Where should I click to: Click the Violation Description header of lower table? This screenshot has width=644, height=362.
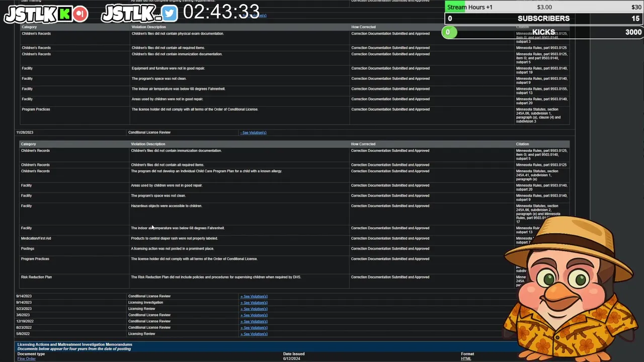pos(148,144)
